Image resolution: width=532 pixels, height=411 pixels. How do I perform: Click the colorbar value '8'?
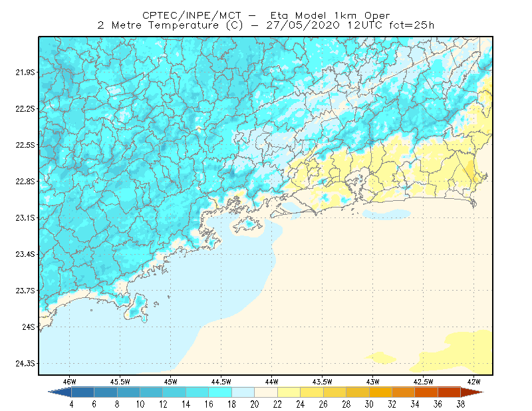117,404
